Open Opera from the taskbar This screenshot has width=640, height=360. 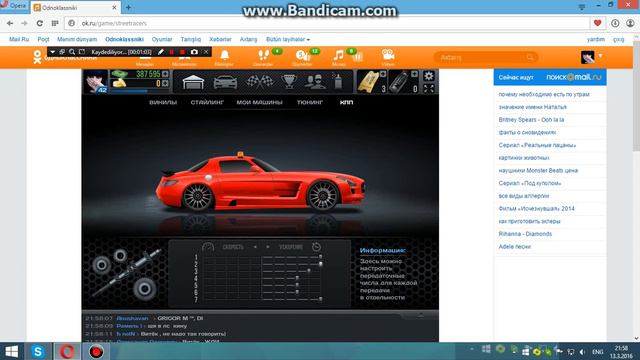[x=67, y=351]
